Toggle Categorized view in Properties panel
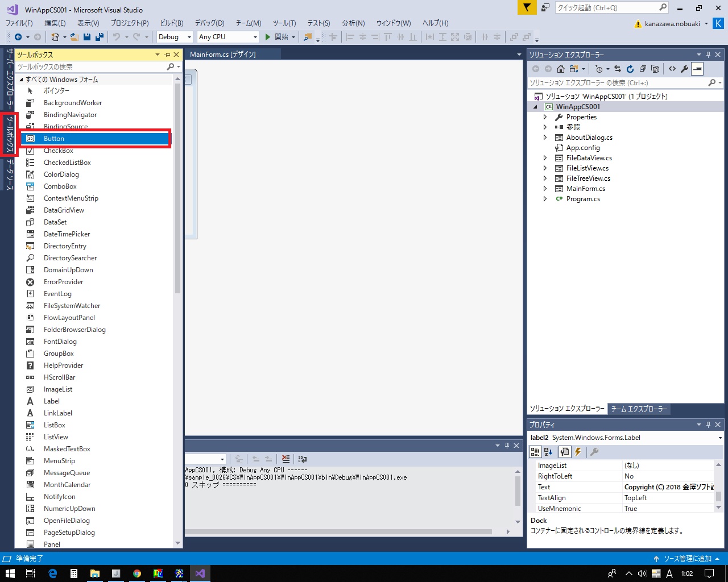728x582 pixels. pyautogui.click(x=535, y=452)
